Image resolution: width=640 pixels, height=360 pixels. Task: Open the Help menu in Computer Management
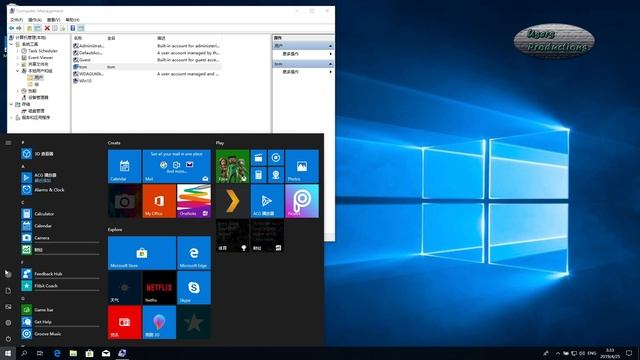tap(72, 20)
